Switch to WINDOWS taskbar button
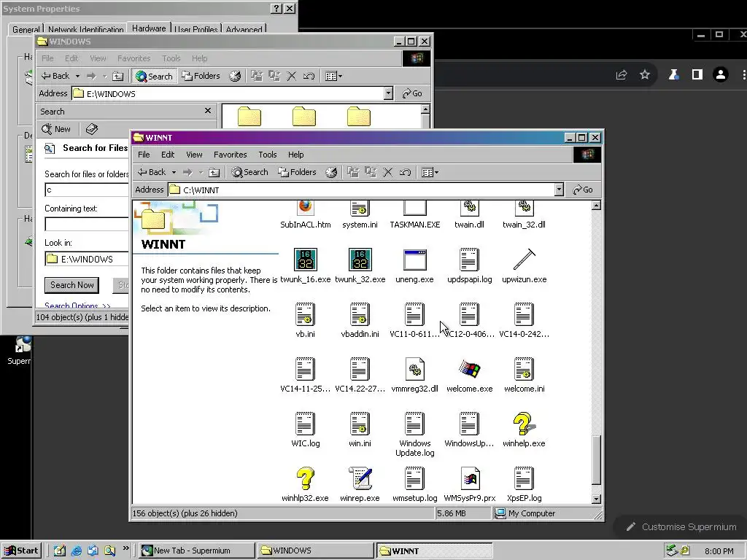The image size is (747, 560). 315,551
